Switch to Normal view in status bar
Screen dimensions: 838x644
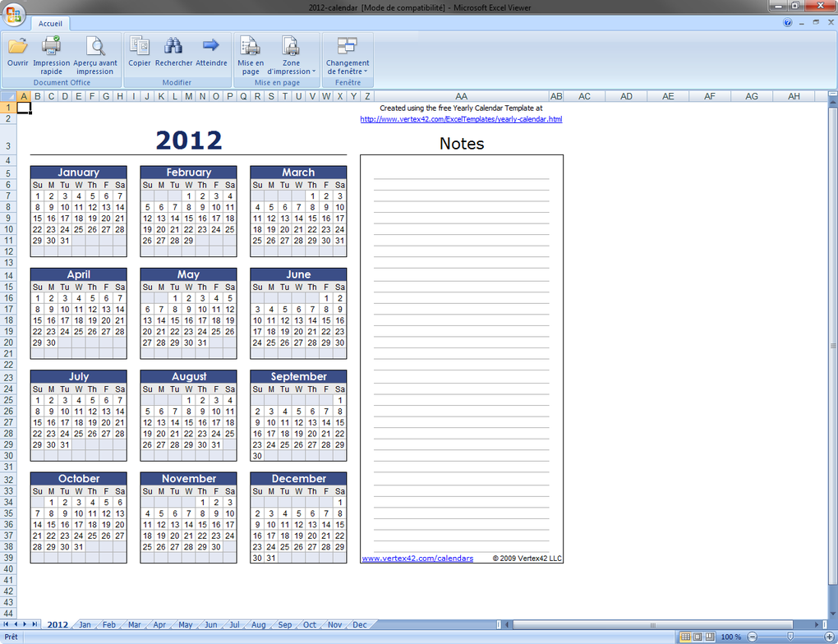pyautogui.click(x=685, y=637)
